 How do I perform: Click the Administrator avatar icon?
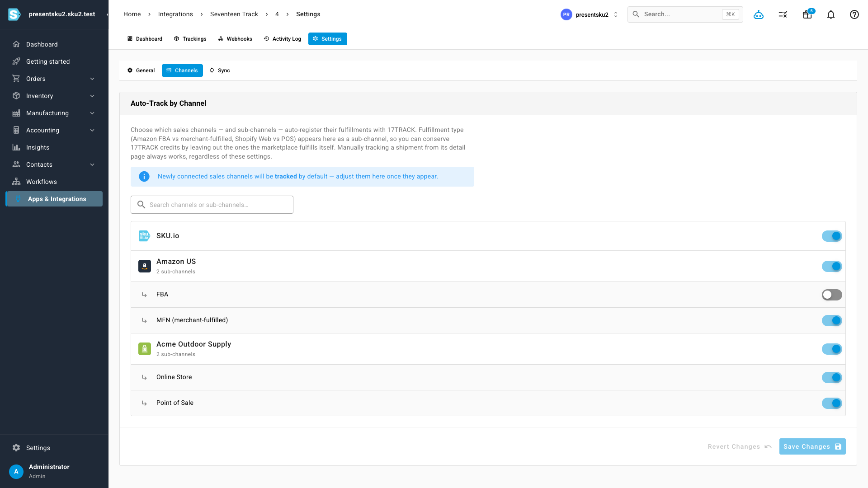pos(16,471)
